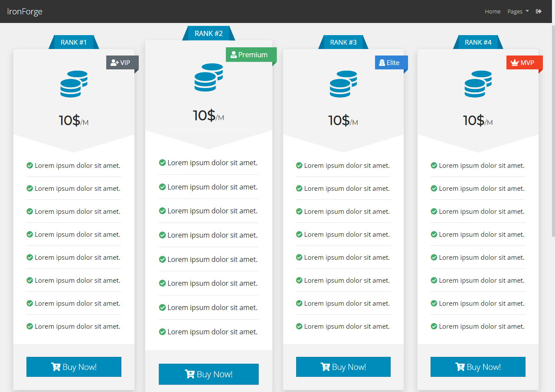Screen dimensions: 555x392
Task: Click the green Premium badge
Action: tap(249, 55)
